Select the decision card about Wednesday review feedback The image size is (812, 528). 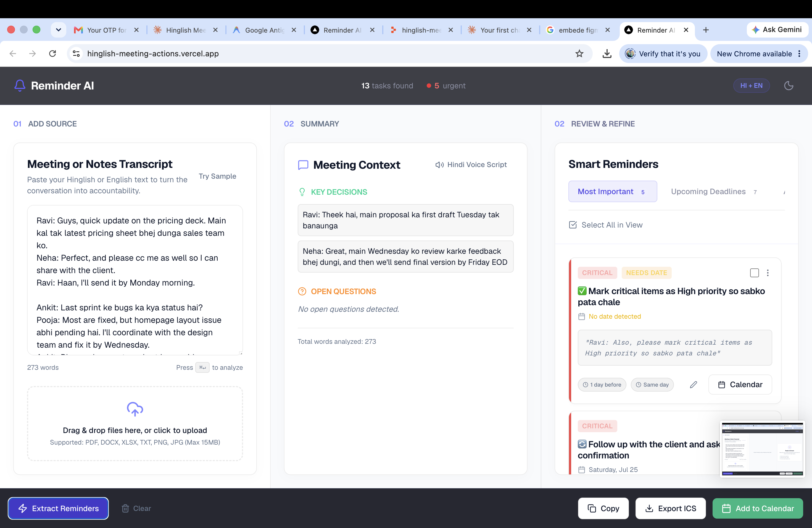(x=405, y=257)
